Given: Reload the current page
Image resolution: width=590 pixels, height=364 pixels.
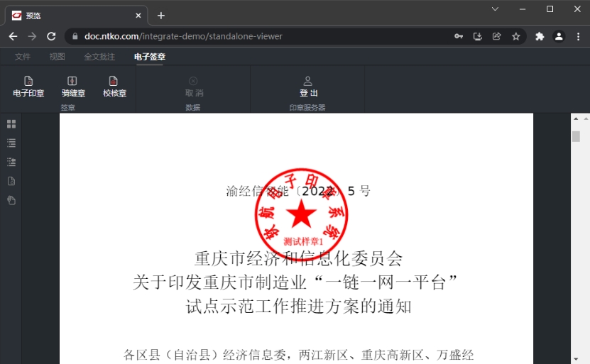Looking at the screenshot, I should 52,36.
